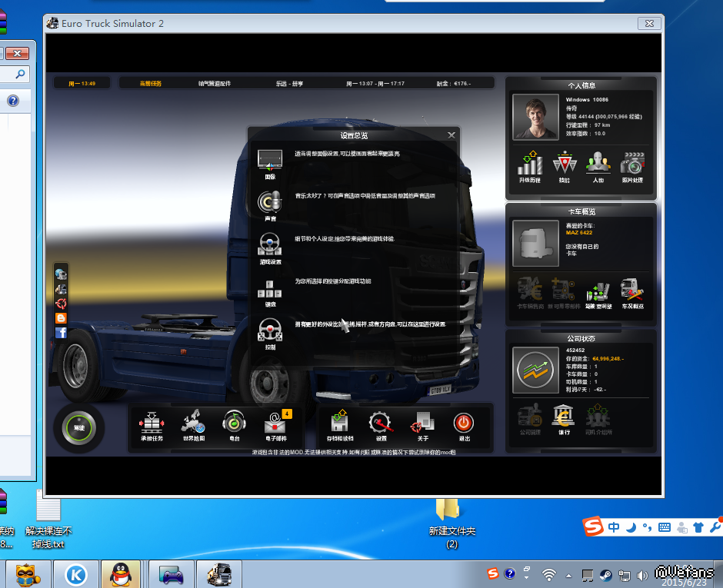723x588 pixels.
Task: Open the world map (世界地图) icon
Action: coord(194,422)
